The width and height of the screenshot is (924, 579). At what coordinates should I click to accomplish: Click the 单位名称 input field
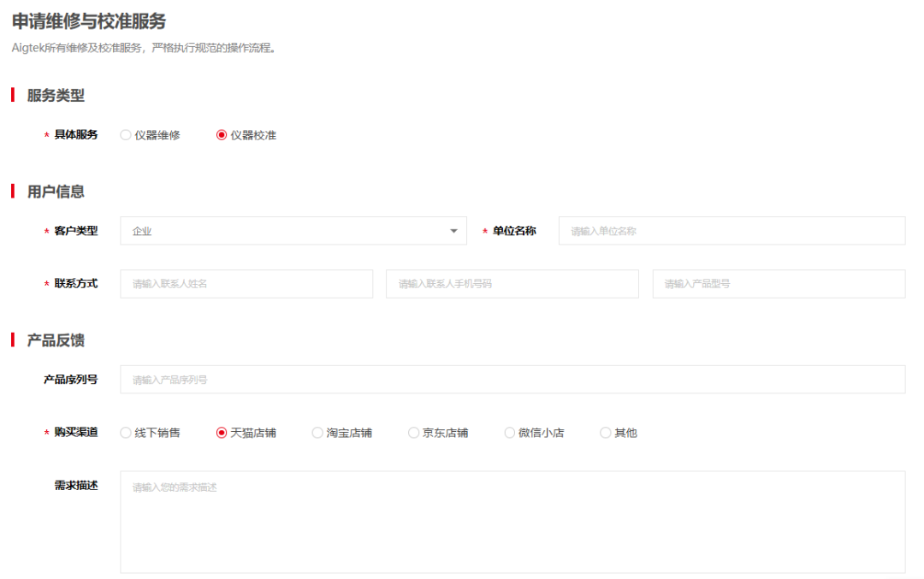[x=732, y=230]
